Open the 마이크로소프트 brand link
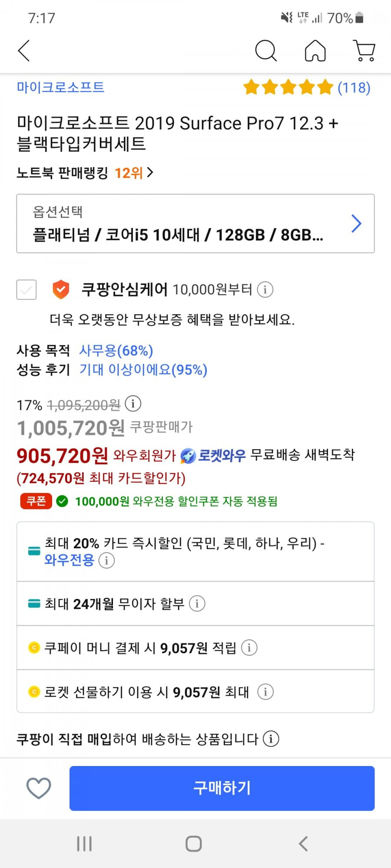The image size is (391, 868). 61,87
